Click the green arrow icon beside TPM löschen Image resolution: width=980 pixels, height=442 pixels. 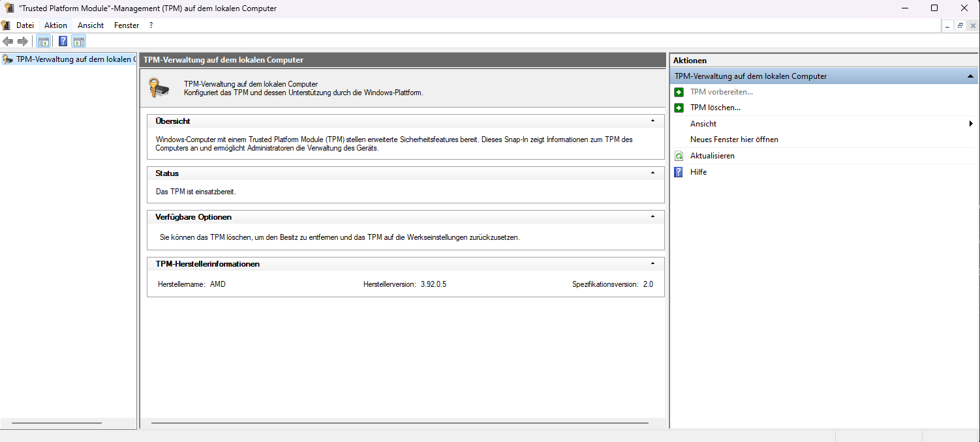click(x=679, y=108)
